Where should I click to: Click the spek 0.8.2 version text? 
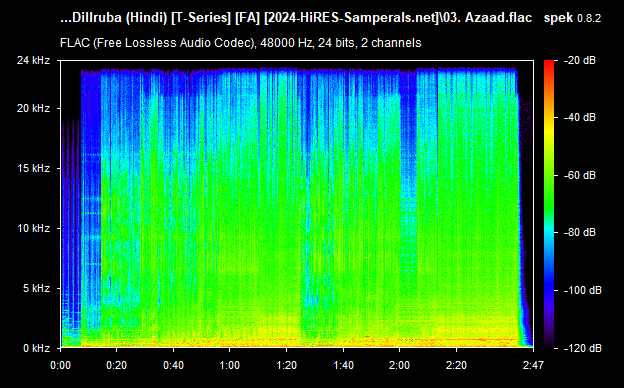[x=572, y=18]
